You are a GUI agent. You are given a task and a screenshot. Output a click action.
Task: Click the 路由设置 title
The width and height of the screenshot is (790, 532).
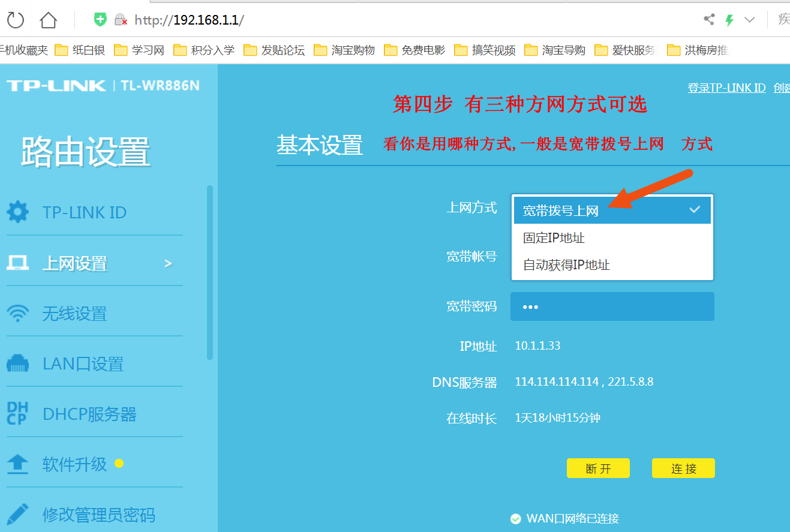point(85,152)
